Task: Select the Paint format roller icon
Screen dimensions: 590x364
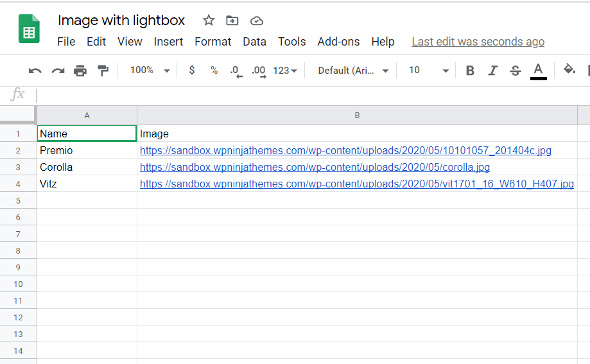Action: point(103,71)
